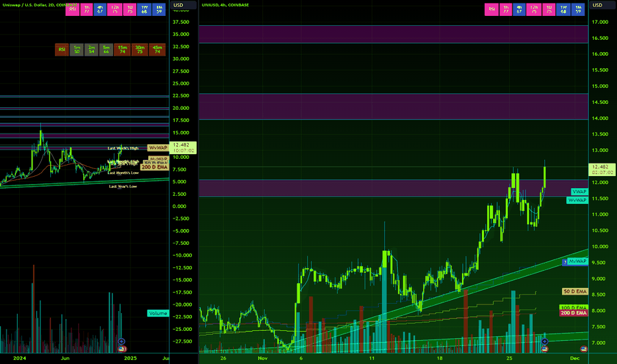
Task: Click the UNIUSD 4h COINBASE chart title
Action: click(225, 5)
